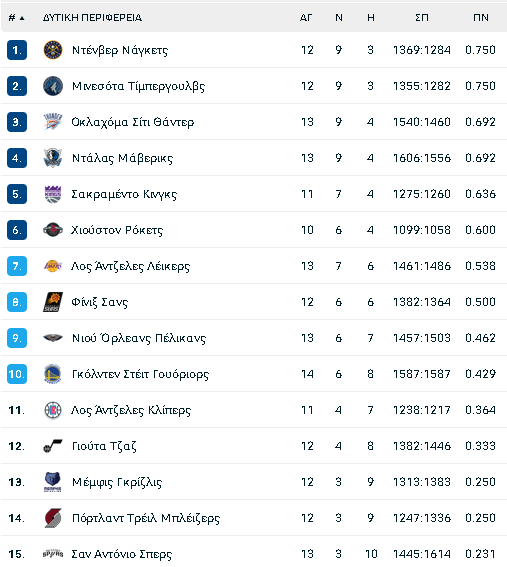Click the Houston Rockets logo icon
Viewport: 507px width, 567px height.
pyautogui.click(x=53, y=230)
